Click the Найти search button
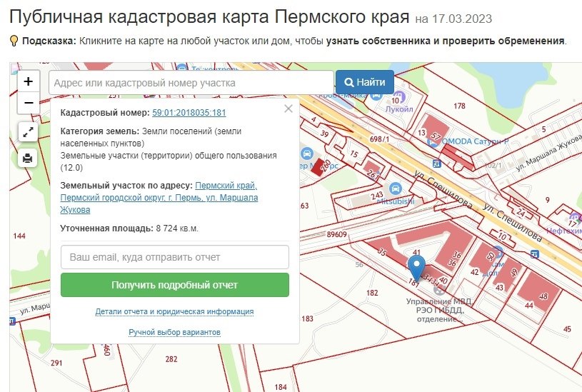The height and width of the screenshot is (392, 582). coord(365,82)
